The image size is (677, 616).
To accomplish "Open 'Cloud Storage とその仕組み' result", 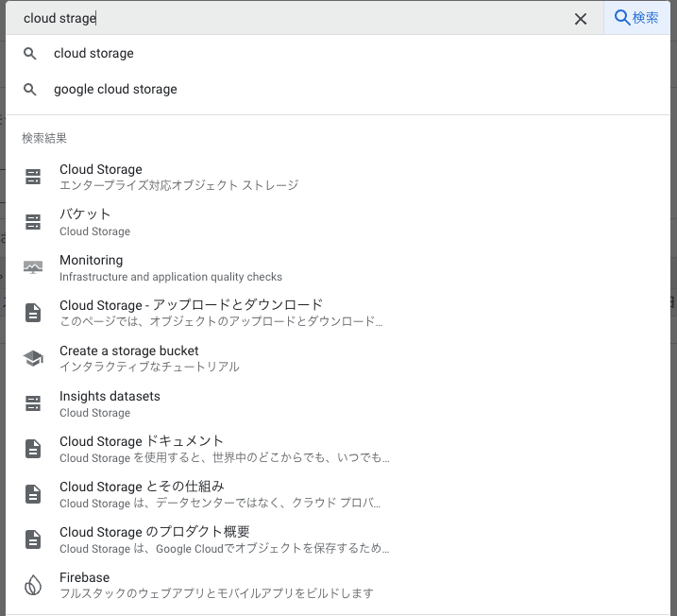I will 338,495.
